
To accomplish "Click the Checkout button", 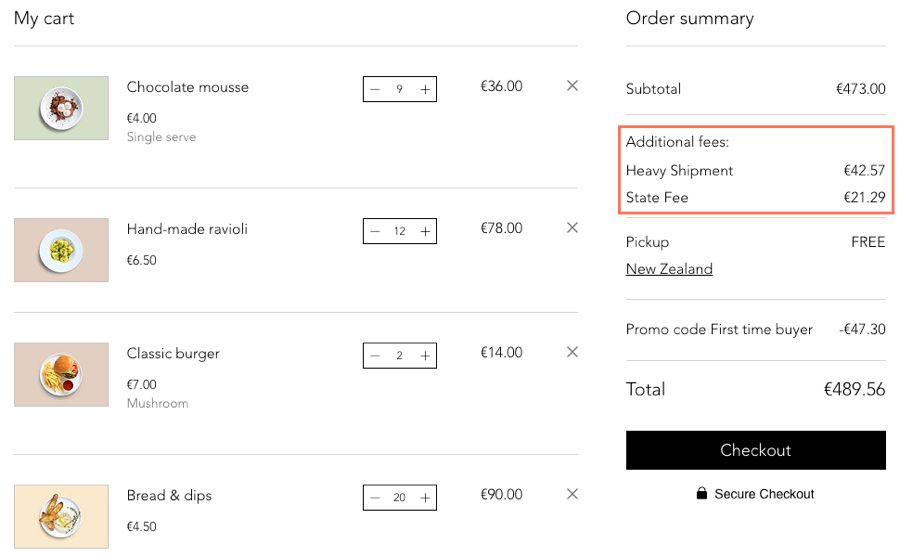I will click(x=755, y=450).
